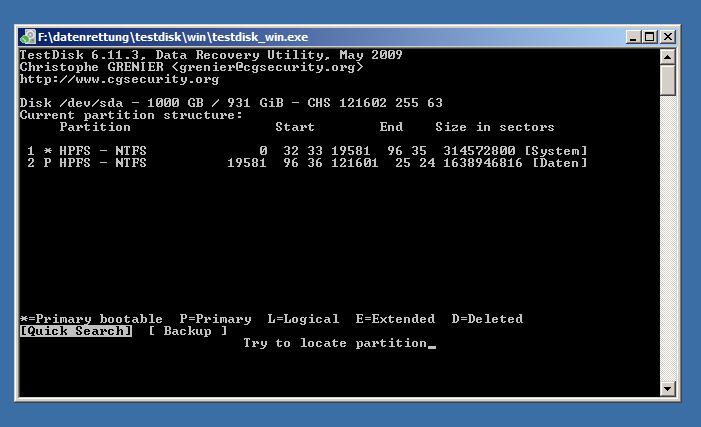Viewport: 701px width, 427px height.
Task: Click the scrollbar up arrow
Action: (x=667, y=57)
